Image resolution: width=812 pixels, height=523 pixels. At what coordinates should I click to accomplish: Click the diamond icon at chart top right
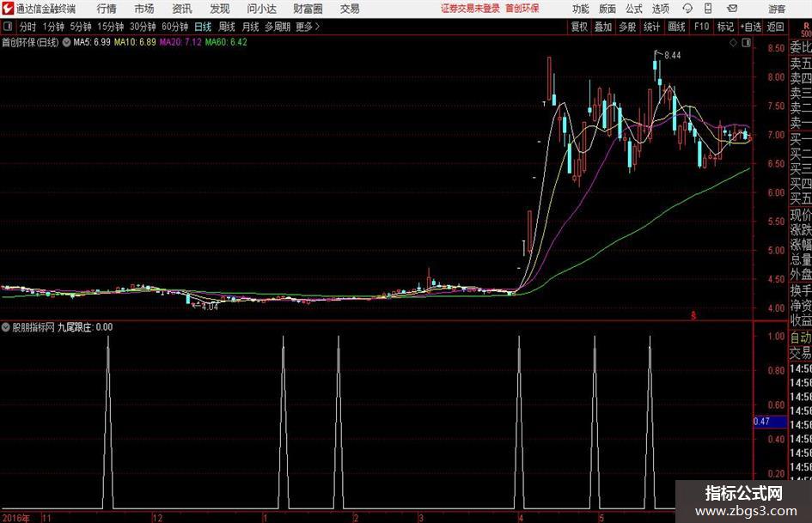click(733, 43)
